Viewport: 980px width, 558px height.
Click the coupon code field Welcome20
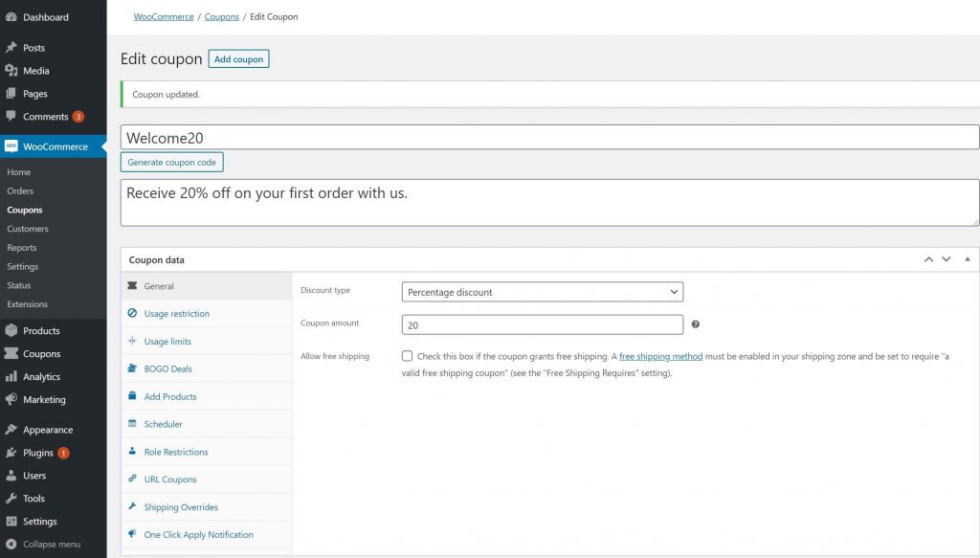pos(550,137)
